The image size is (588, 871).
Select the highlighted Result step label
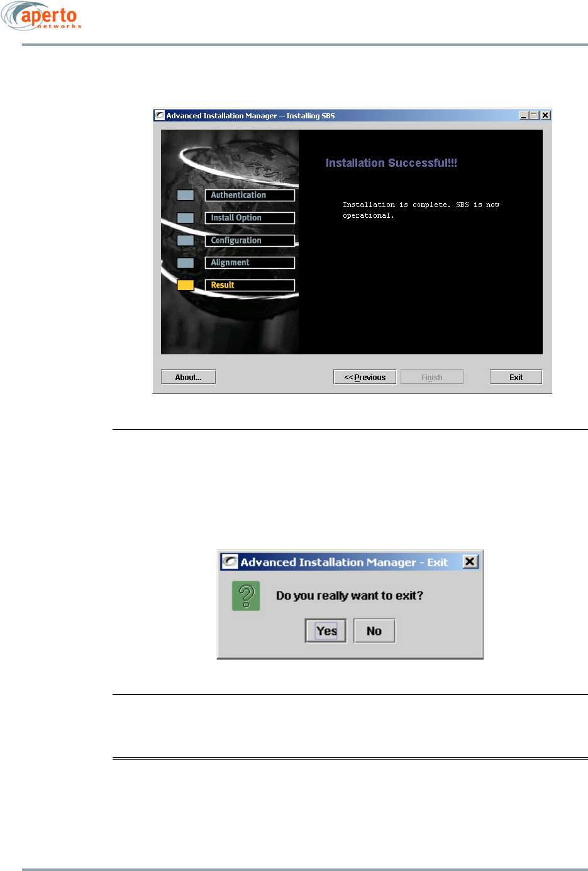[250, 285]
